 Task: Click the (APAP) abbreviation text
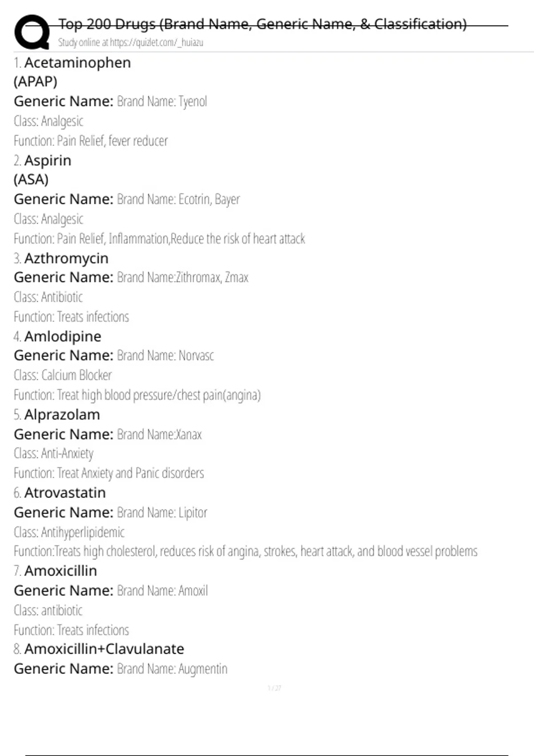(36, 82)
